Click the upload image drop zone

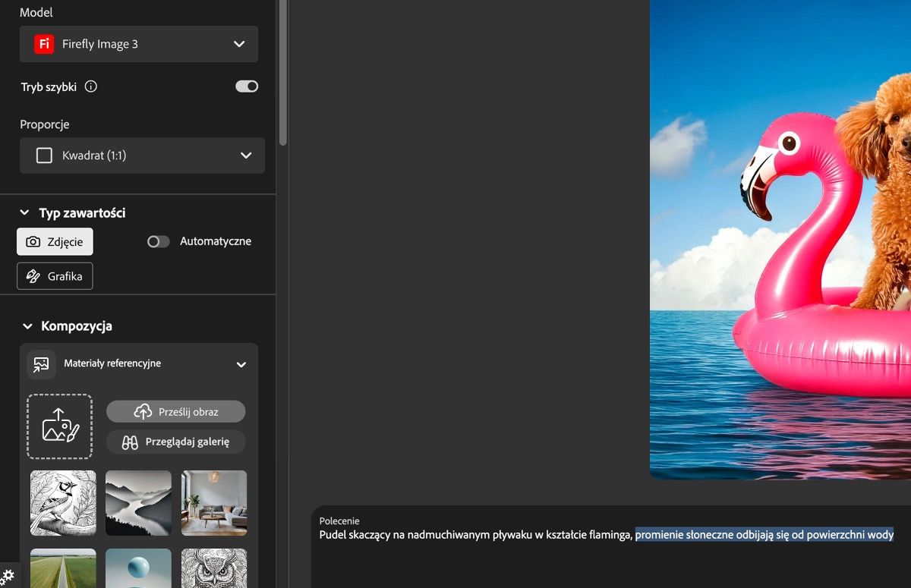[60, 426]
